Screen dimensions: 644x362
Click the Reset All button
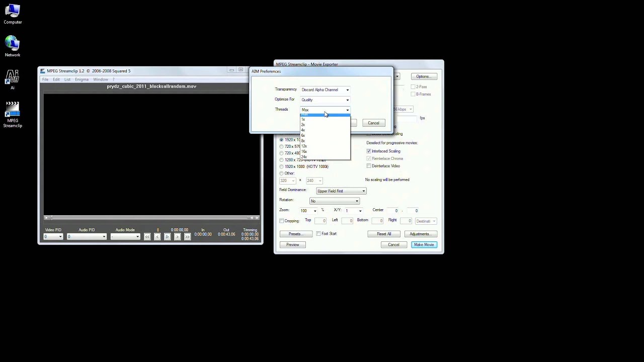click(384, 234)
